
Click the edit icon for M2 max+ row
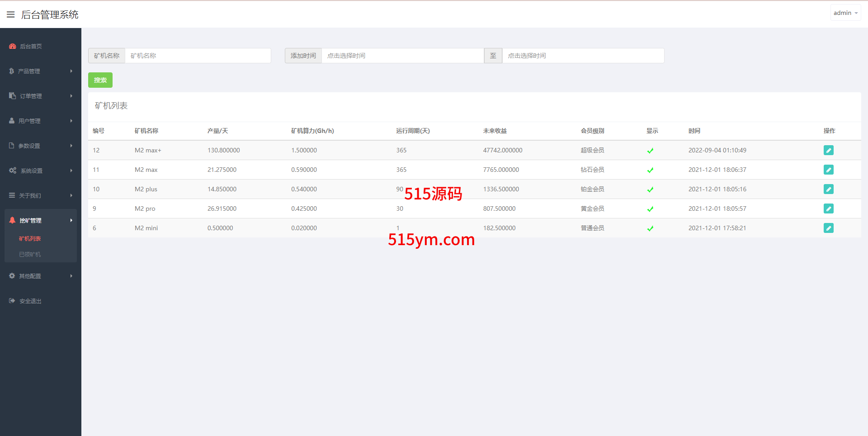pos(828,150)
